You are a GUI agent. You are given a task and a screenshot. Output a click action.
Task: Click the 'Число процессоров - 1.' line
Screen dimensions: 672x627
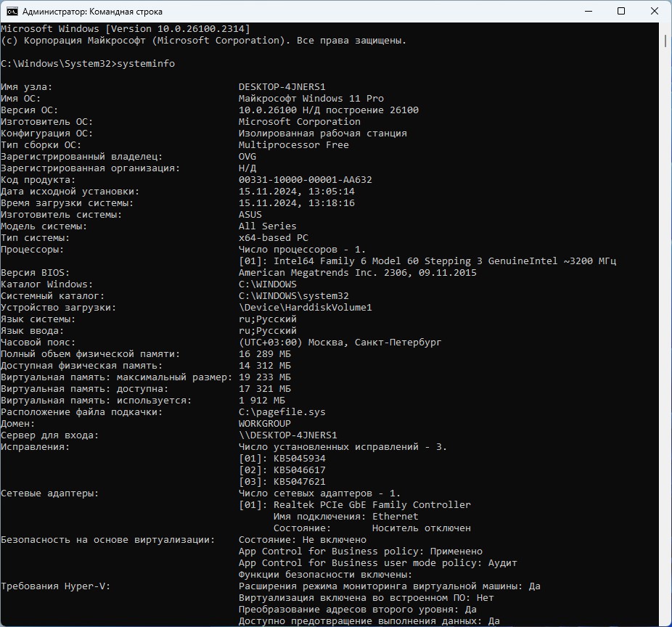point(302,249)
